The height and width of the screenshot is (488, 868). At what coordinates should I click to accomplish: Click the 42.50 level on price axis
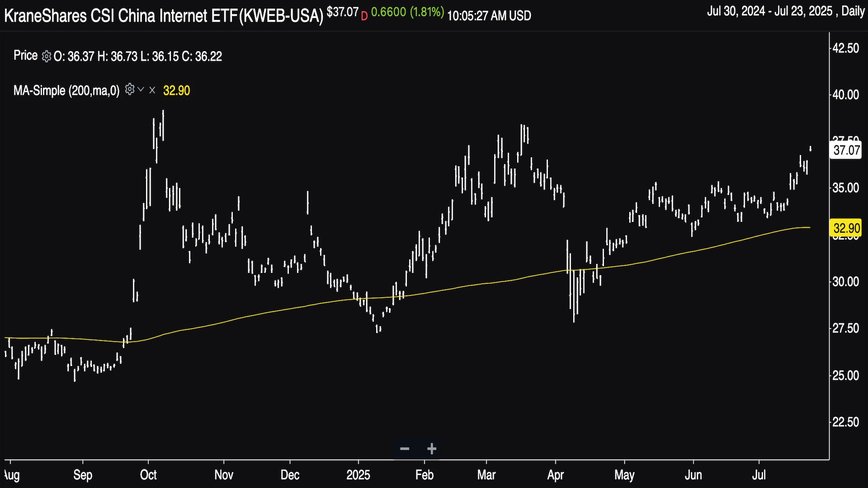tap(846, 48)
